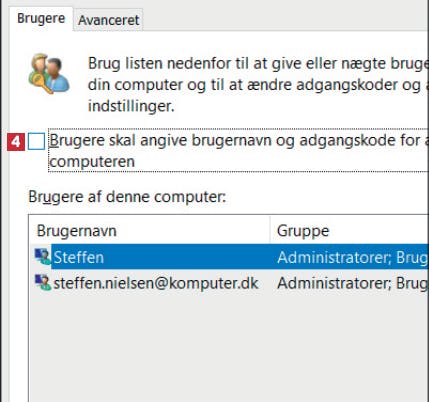This screenshot has height=402, width=429.
Task: Select the Brugere tab
Action: click(41, 18)
